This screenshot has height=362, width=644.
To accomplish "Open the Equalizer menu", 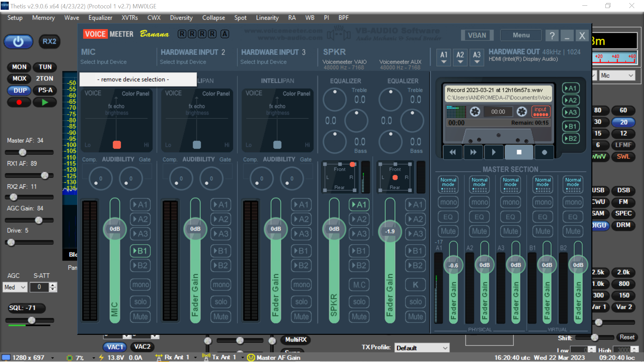I will click(x=100, y=18).
